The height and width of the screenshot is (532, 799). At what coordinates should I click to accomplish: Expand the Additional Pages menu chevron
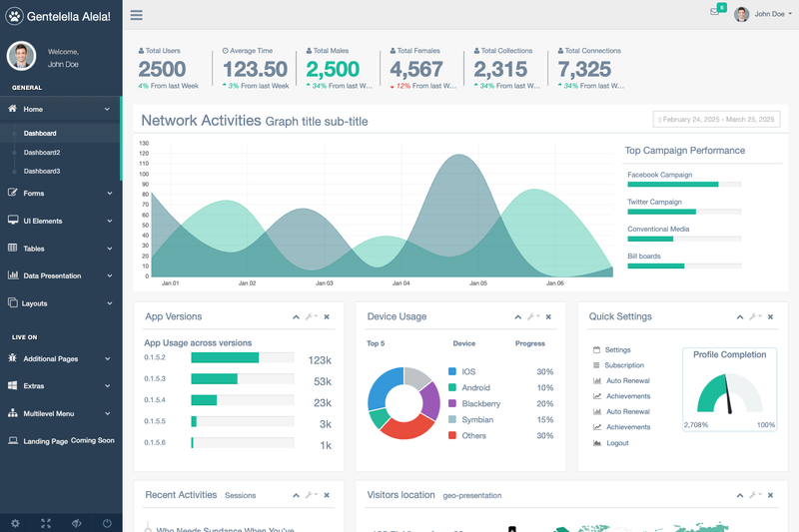108,358
